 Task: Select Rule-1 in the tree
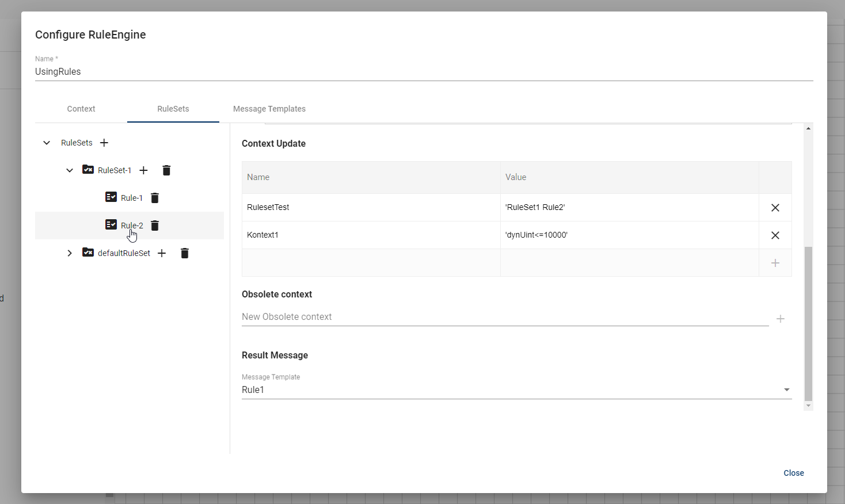click(x=132, y=198)
